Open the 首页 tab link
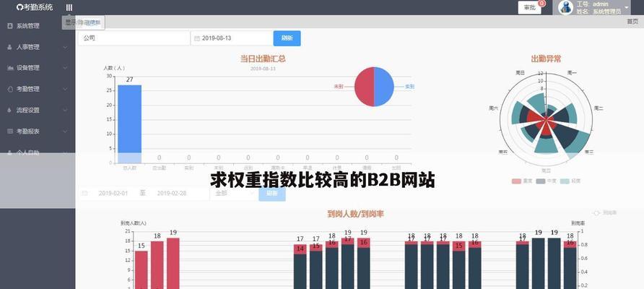644x289 pixels. coord(632,22)
